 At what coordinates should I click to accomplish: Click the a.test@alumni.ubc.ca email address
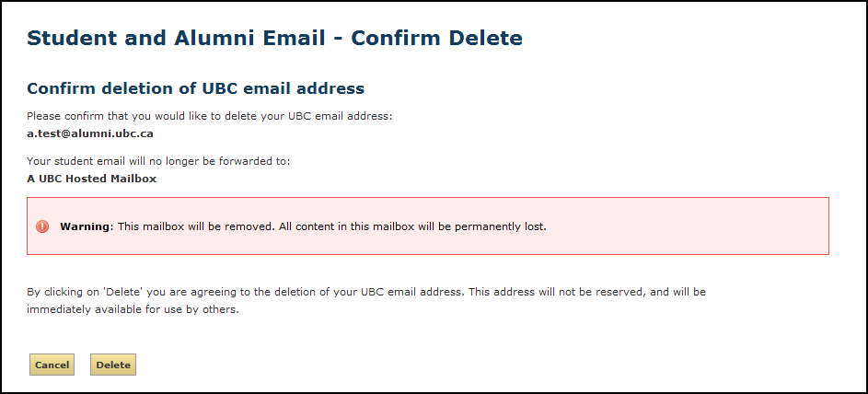90,133
